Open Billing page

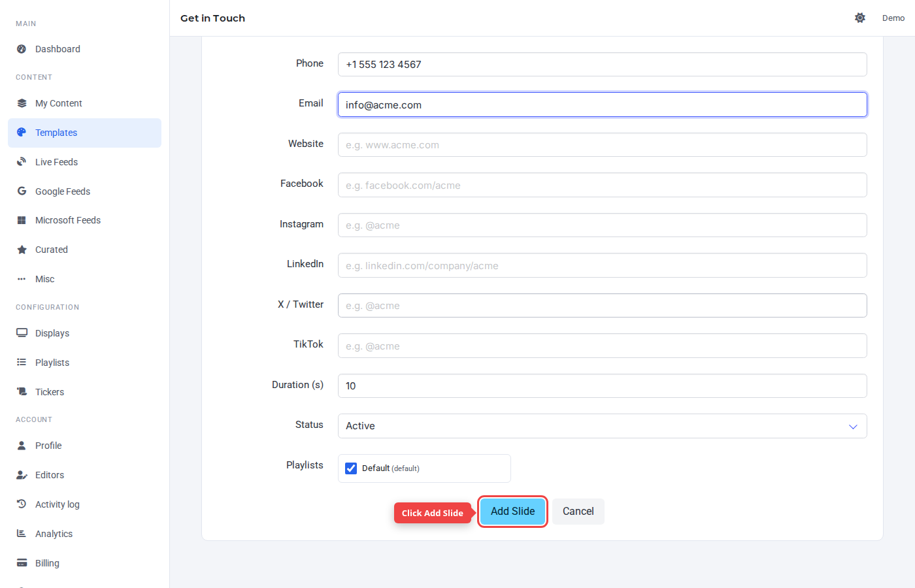(84, 563)
